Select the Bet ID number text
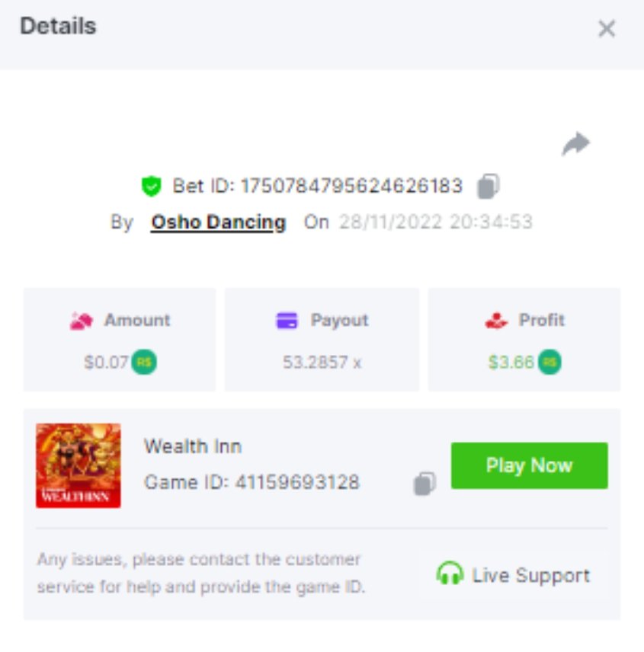 351,186
